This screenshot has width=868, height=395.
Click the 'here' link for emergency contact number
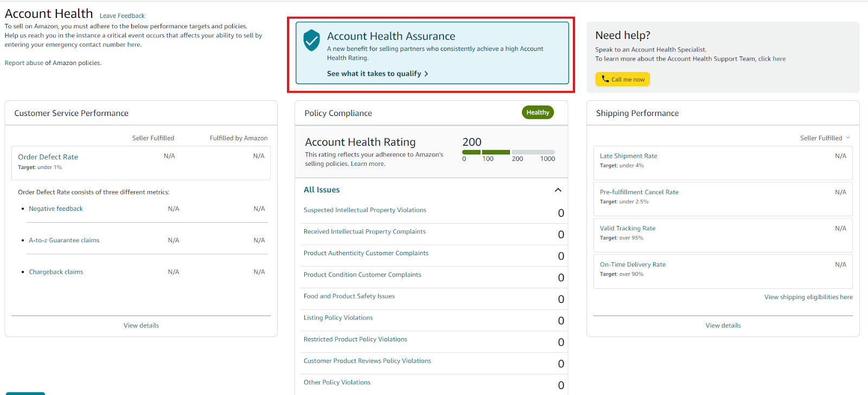(134, 45)
